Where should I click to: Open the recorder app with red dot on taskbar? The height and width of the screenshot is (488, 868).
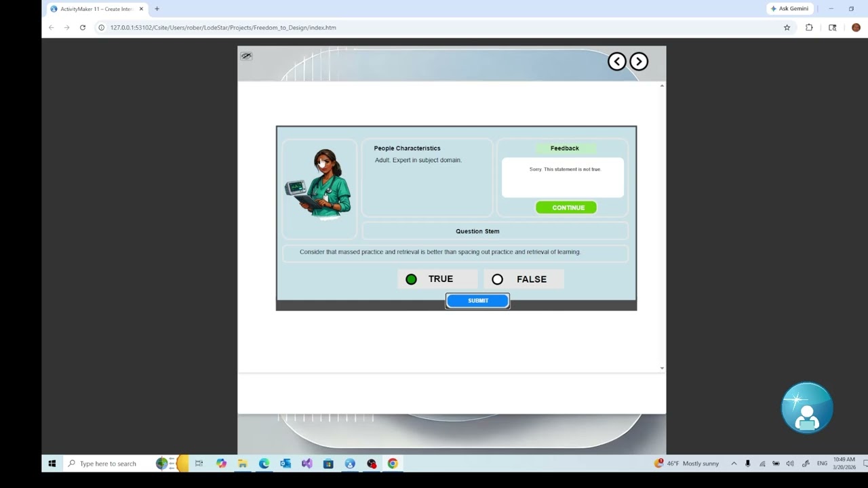coord(372,464)
